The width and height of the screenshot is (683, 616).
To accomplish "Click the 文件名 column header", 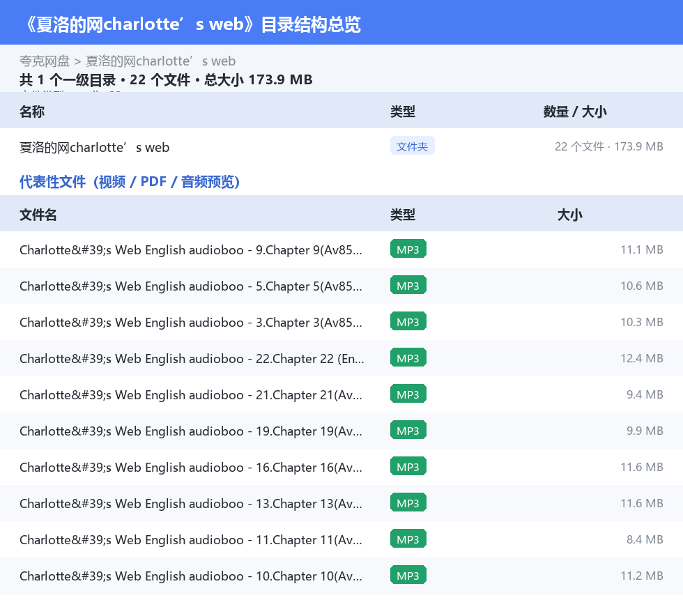I will click(38, 215).
